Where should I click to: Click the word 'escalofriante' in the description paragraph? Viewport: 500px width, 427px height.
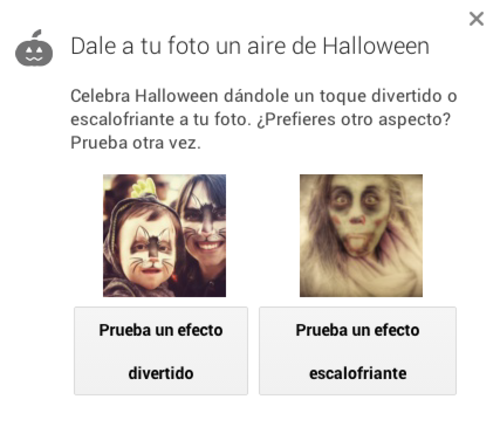[x=123, y=120]
